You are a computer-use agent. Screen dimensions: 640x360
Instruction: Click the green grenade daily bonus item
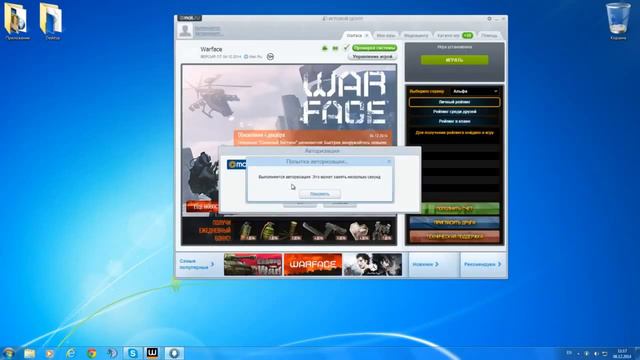coord(268,231)
